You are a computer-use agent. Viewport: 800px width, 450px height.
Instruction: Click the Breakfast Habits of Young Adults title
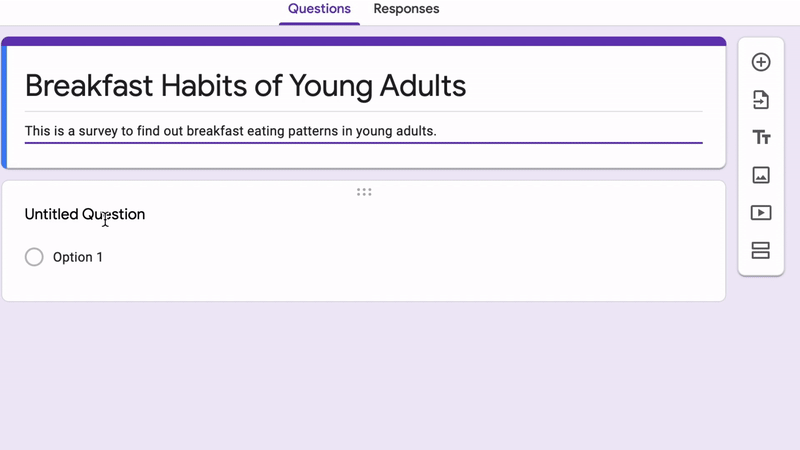[x=245, y=86]
